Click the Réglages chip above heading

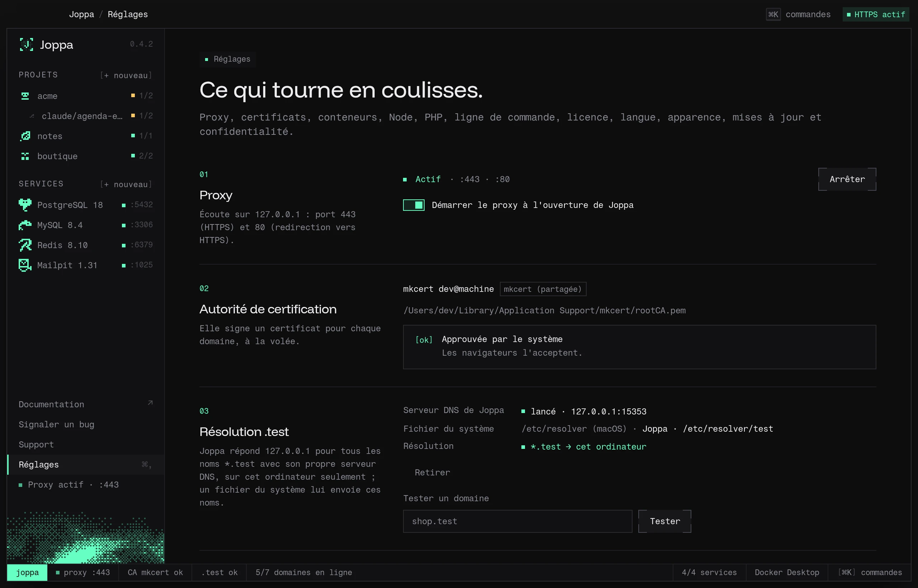coord(228,59)
